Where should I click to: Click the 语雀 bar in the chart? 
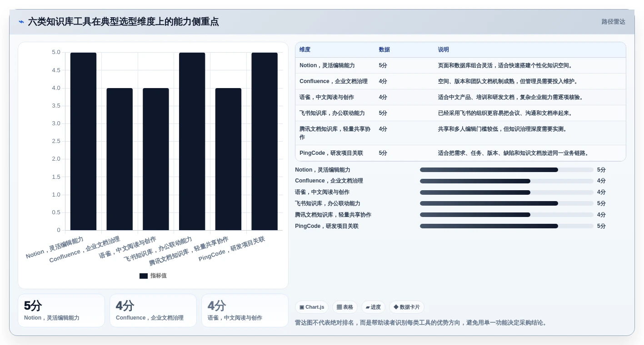156,159
